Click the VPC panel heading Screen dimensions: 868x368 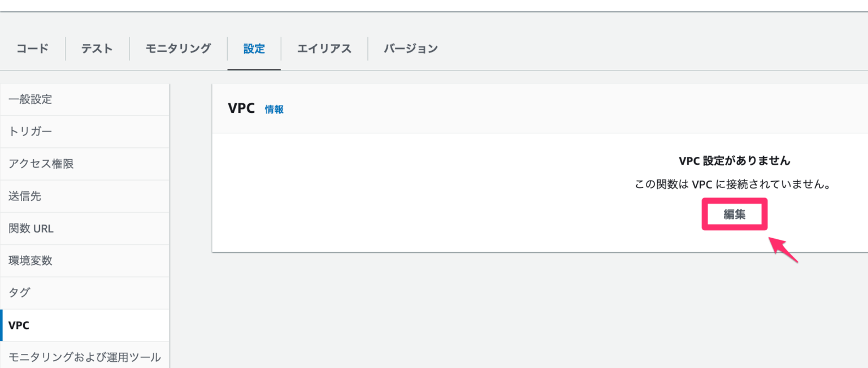241,108
